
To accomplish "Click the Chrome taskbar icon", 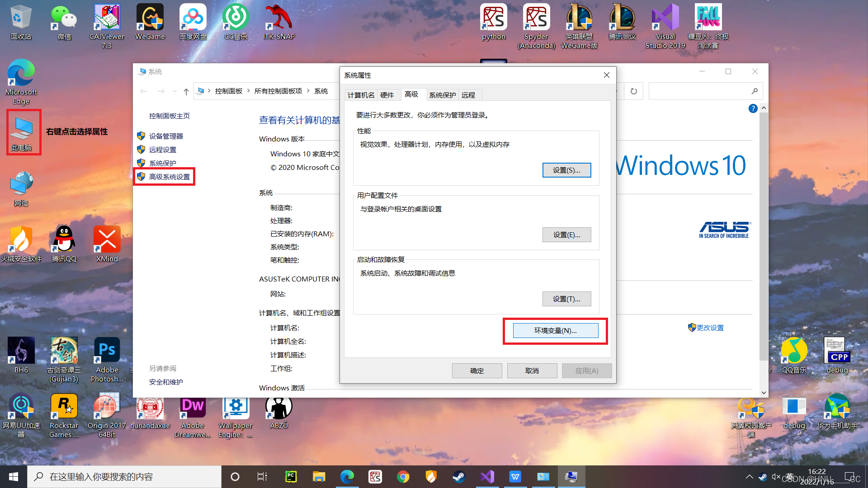I will 403,477.
